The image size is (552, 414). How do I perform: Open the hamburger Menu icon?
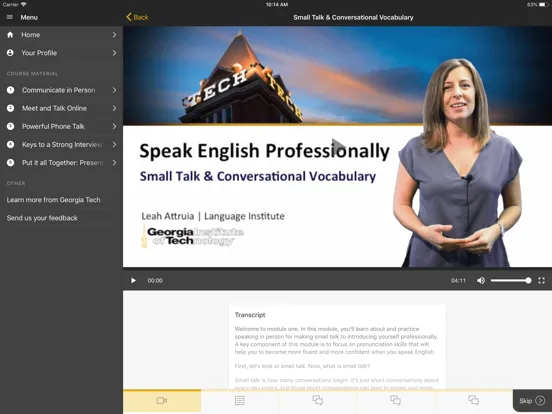(x=10, y=17)
